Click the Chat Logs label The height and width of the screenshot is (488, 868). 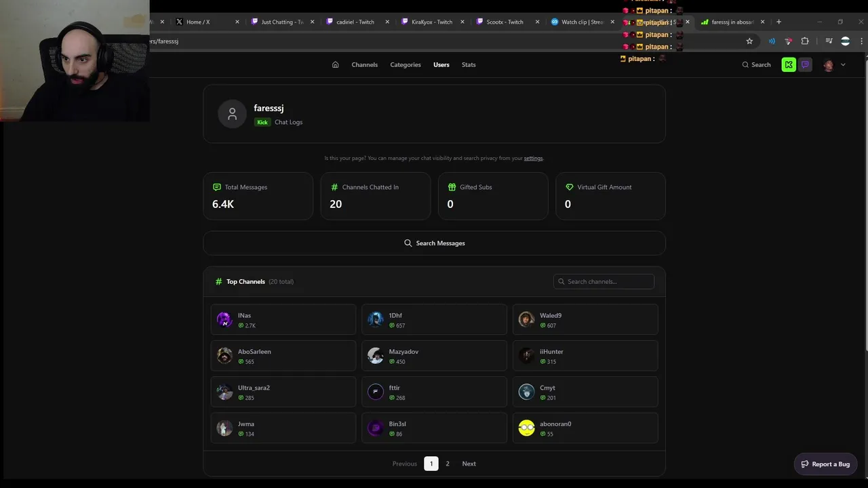pos(289,122)
